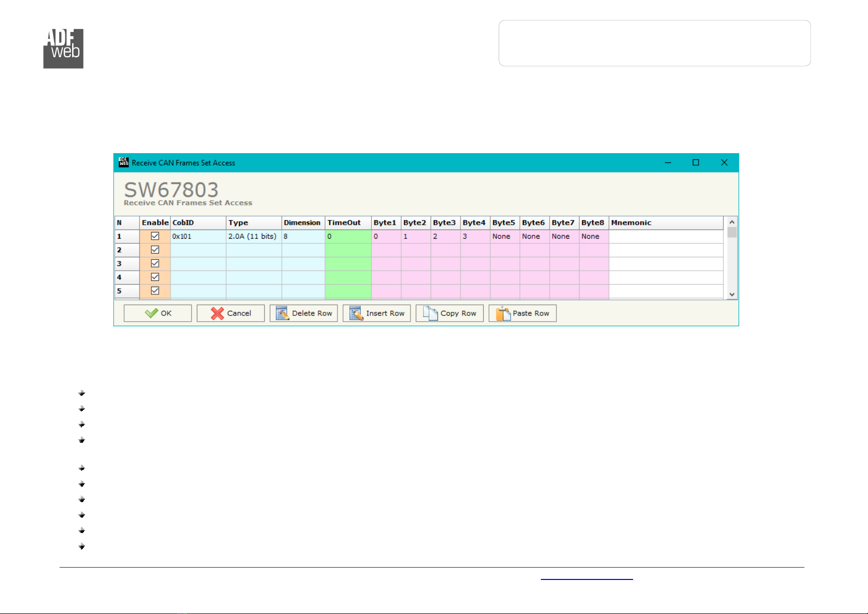Click the Byte1 column header
The height and width of the screenshot is (614, 868).
pos(386,223)
